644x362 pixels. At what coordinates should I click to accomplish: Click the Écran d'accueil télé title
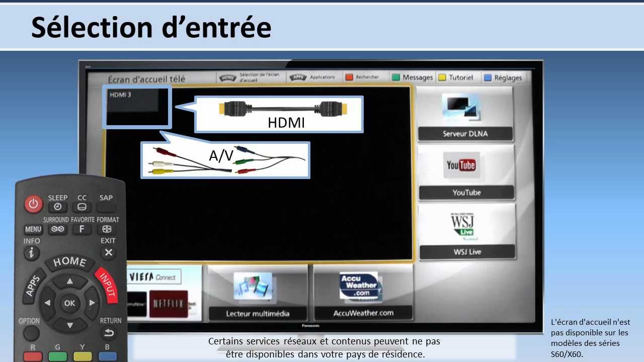(146, 79)
